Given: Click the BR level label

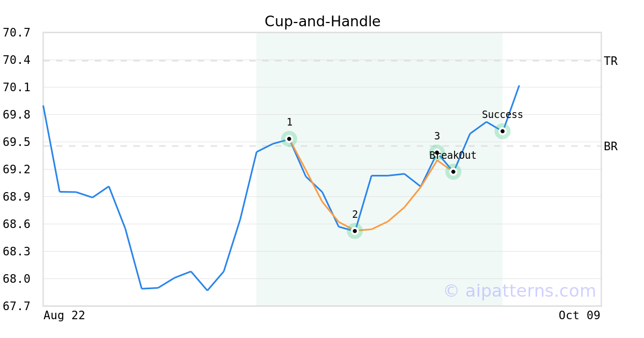Looking at the screenshot, I should point(610,146).
